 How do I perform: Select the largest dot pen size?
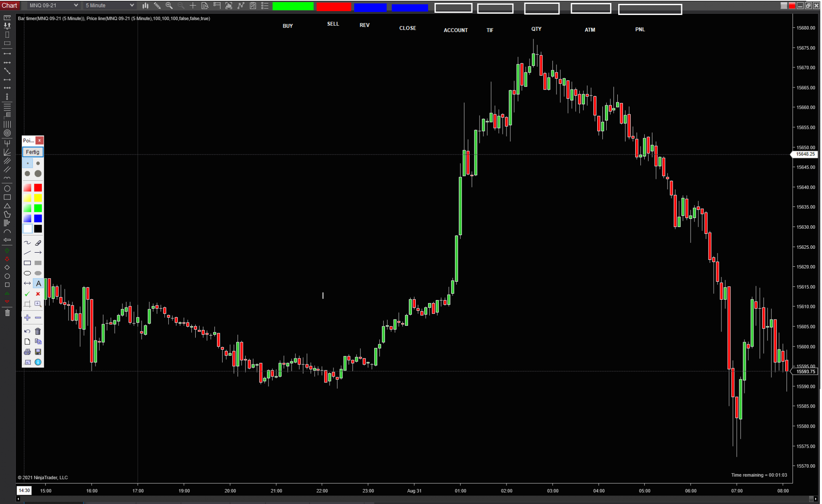click(38, 173)
